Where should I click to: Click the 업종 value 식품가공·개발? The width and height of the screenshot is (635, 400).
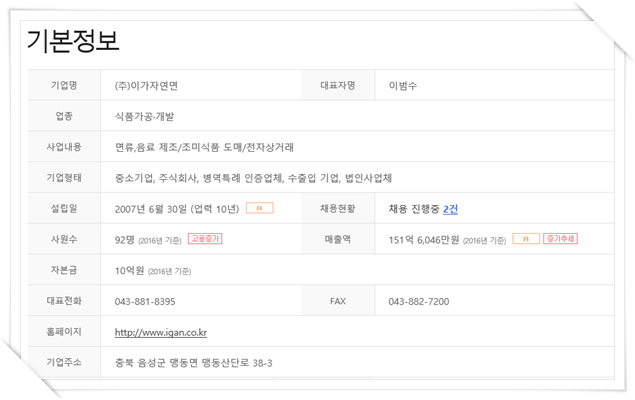144,117
